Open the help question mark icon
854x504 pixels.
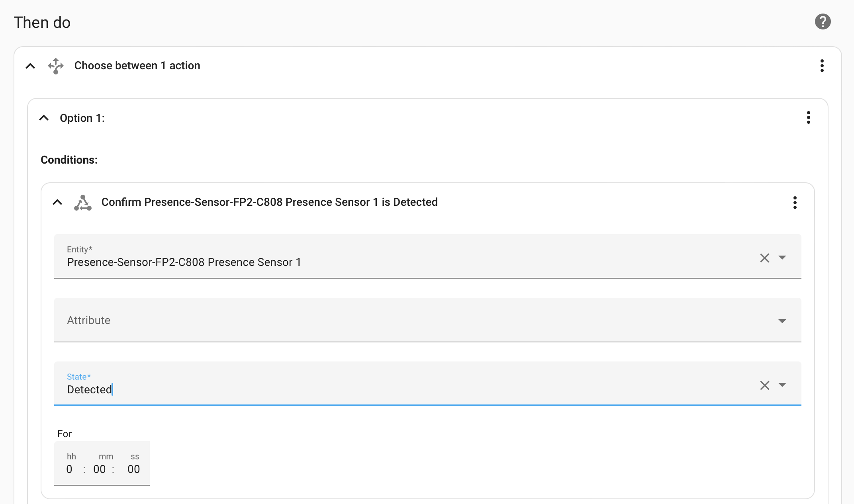[822, 22]
